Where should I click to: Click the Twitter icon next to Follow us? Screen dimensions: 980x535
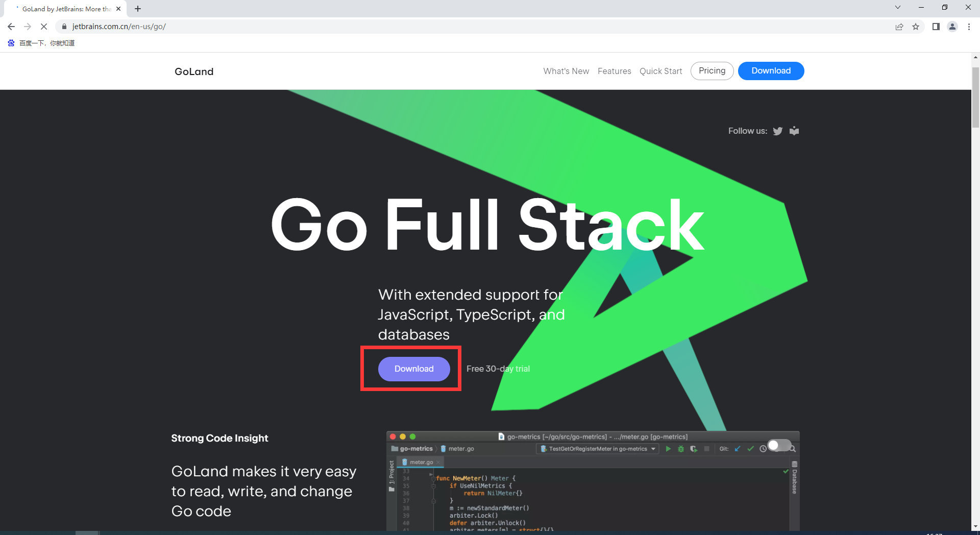point(777,131)
